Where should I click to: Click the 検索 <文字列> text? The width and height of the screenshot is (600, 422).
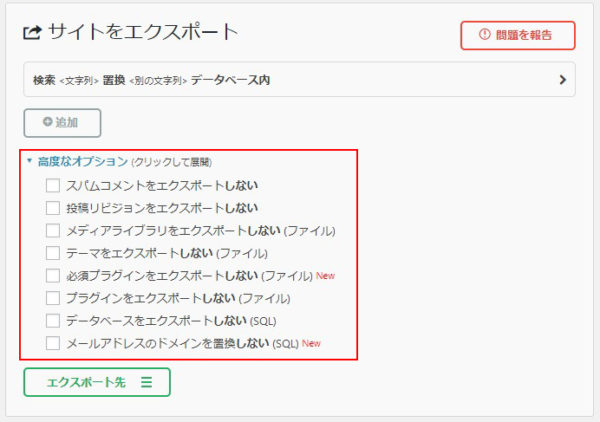point(66,80)
